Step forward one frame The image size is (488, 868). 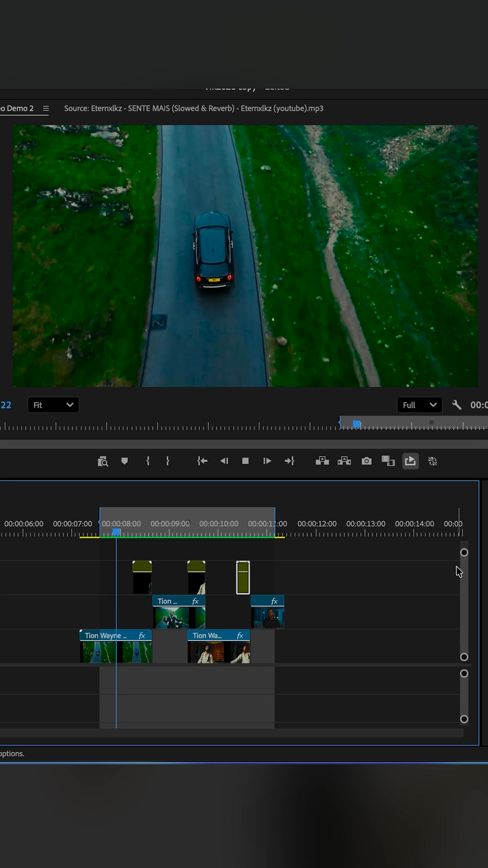click(267, 461)
